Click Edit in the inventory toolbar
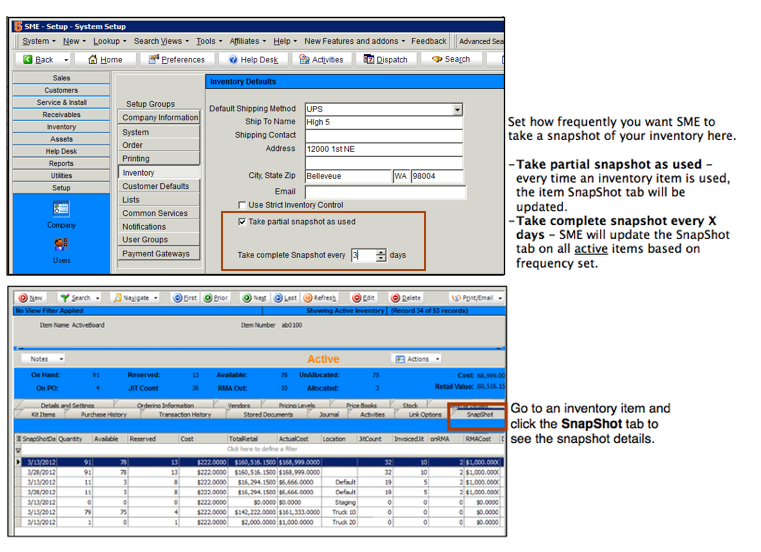The width and height of the screenshot is (761, 552). [364, 298]
